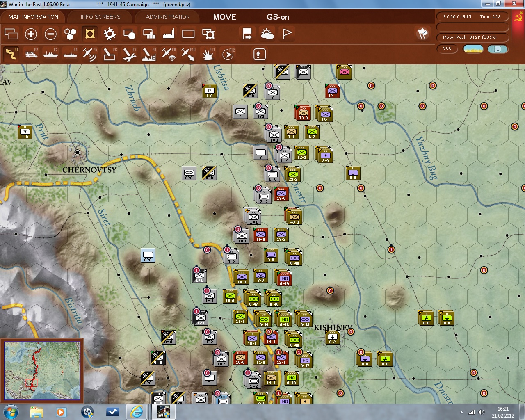Screen dimensions: 525x420
Task: Select bomb unit mode (F6) icon
Action: click(x=110, y=54)
